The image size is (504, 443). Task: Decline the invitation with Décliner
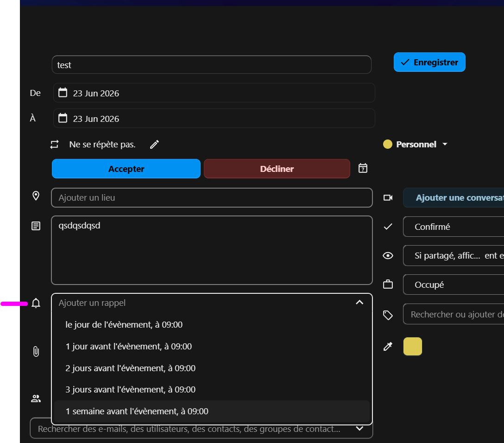coord(277,169)
